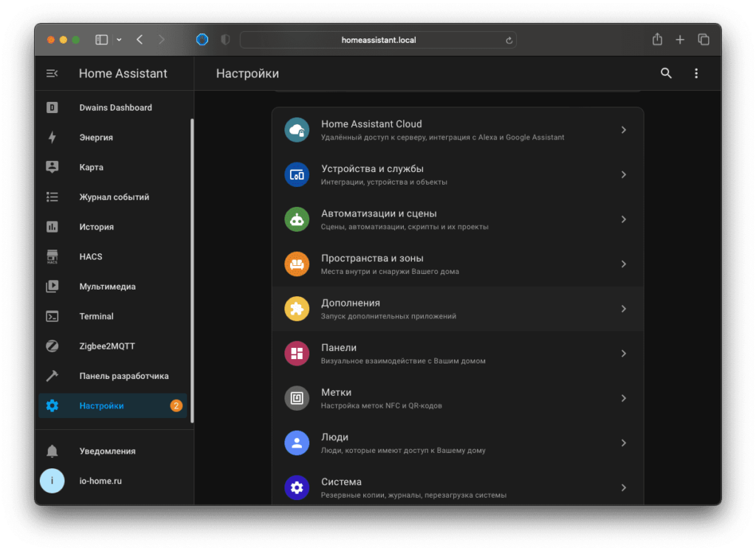This screenshot has width=756, height=551.
Task: Expand Система row chevron
Action: 623,487
